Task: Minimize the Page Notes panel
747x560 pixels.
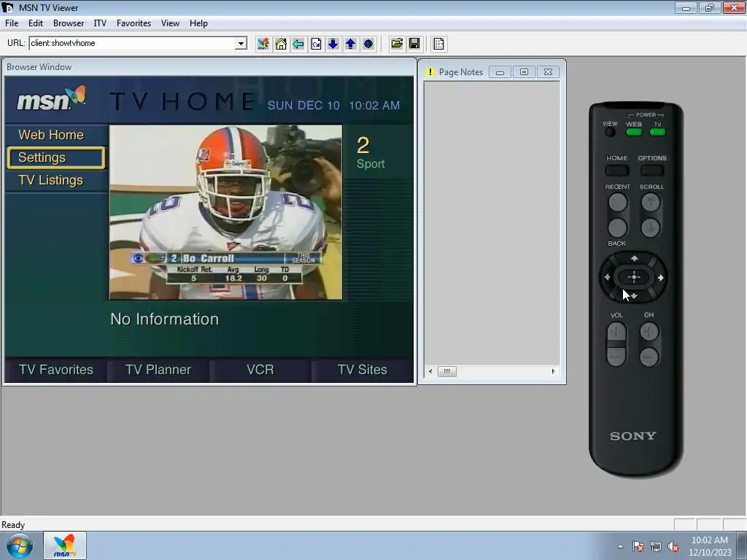Action: [500, 72]
